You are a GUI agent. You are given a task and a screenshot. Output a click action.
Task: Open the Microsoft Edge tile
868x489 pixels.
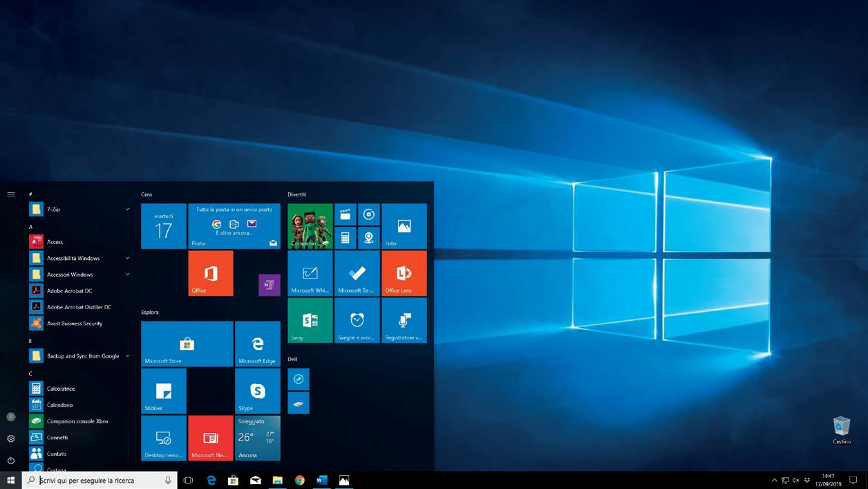[258, 344]
